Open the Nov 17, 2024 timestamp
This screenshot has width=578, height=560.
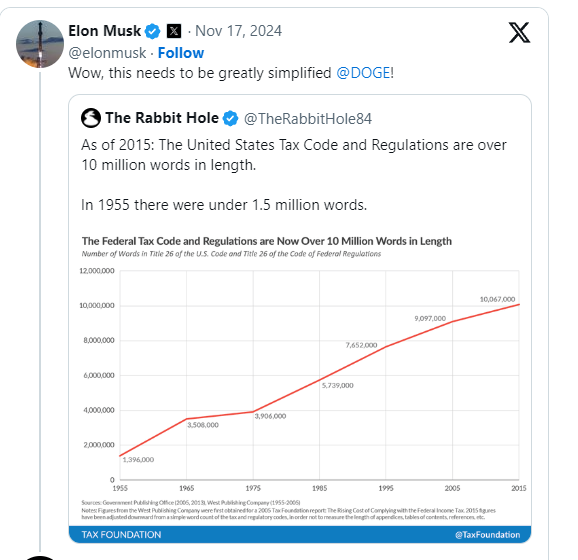point(238,31)
